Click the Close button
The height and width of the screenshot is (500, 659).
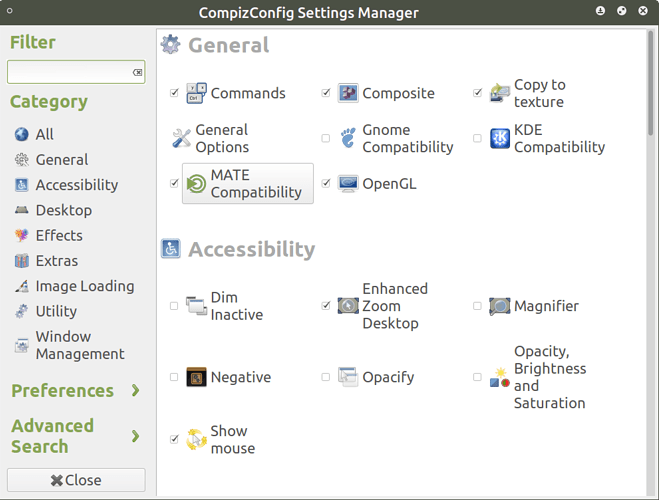(76, 480)
